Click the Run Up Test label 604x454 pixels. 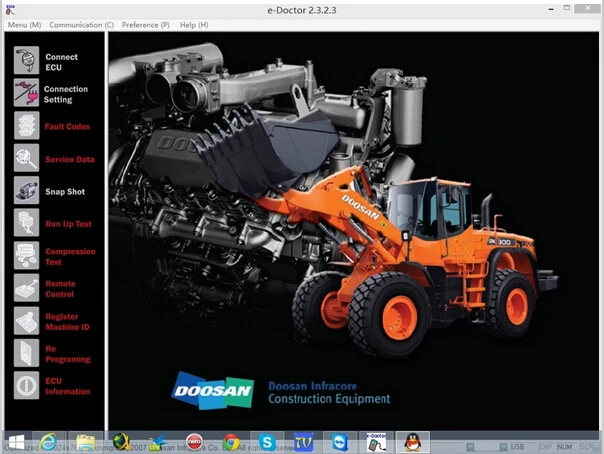pos(69,224)
